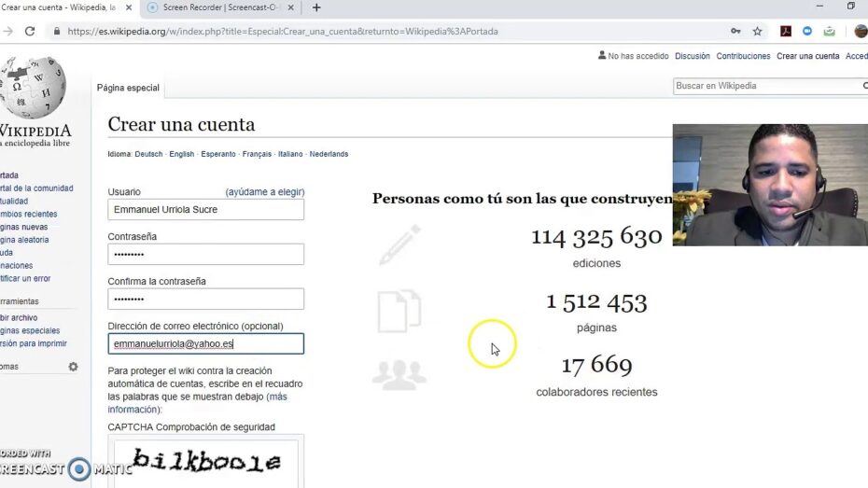Click the blue round extension icon

pos(807,32)
